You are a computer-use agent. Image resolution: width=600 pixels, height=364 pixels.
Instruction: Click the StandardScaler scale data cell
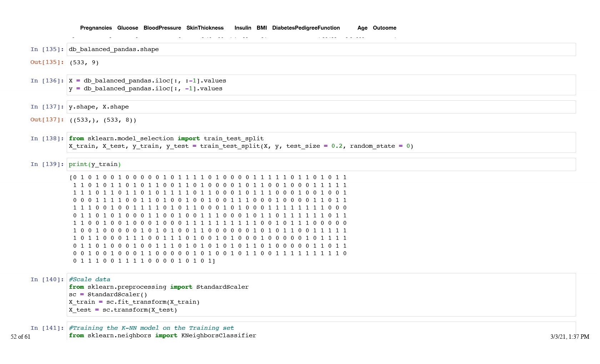coord(321,295)
